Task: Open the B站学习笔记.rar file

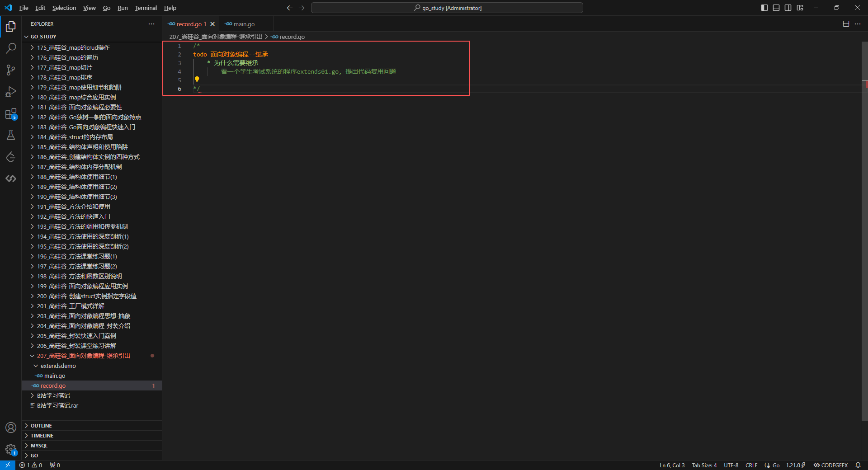Action: [92, 405]
